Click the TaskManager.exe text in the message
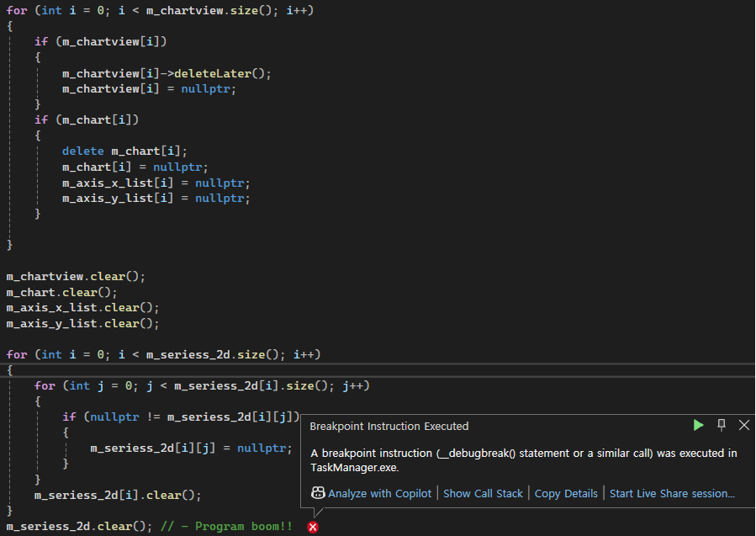 click(354, 467)
